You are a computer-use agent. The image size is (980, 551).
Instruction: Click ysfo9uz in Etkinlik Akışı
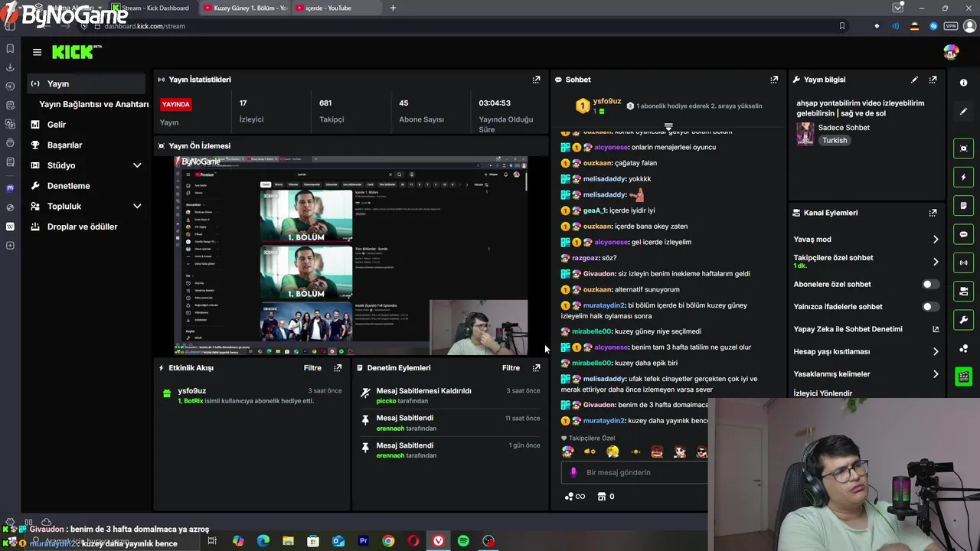pyautogui.click(x=192, y=391)
